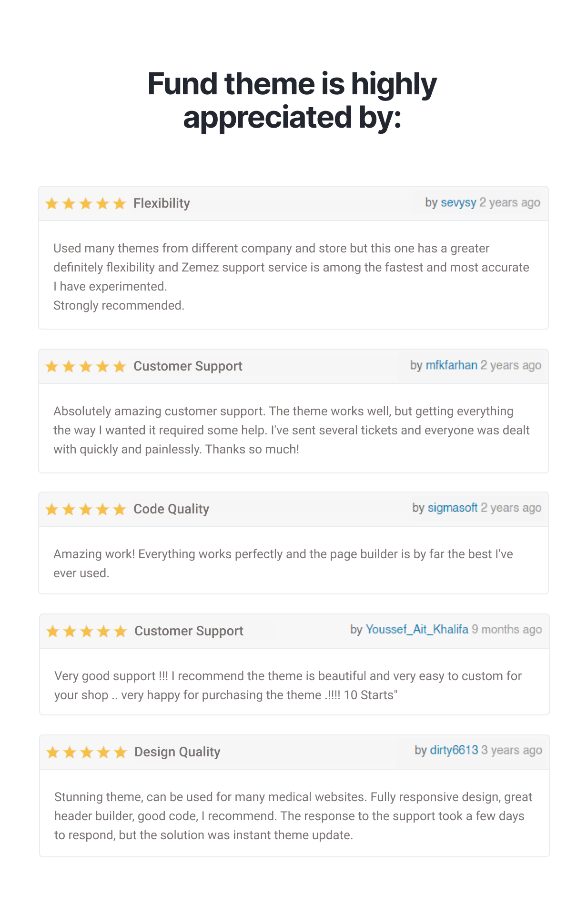Click the fourth star of the Design Quality review
Viewport: 587px width, 924px height.
[x=103, y=753]
